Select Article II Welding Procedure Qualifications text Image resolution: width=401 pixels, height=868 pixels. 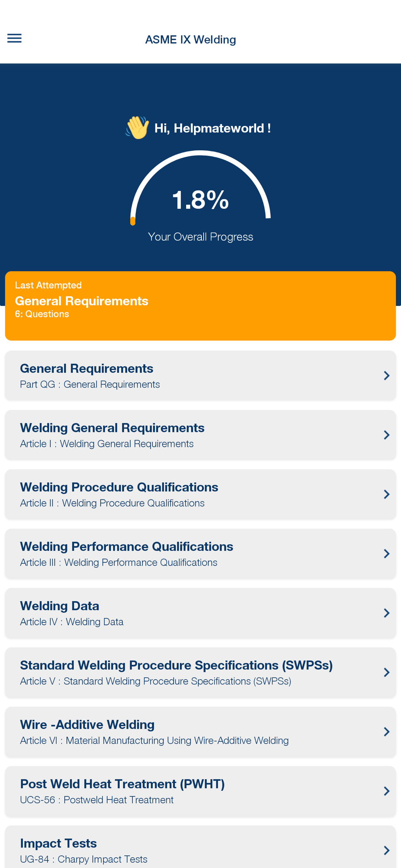tap(112, 503)
